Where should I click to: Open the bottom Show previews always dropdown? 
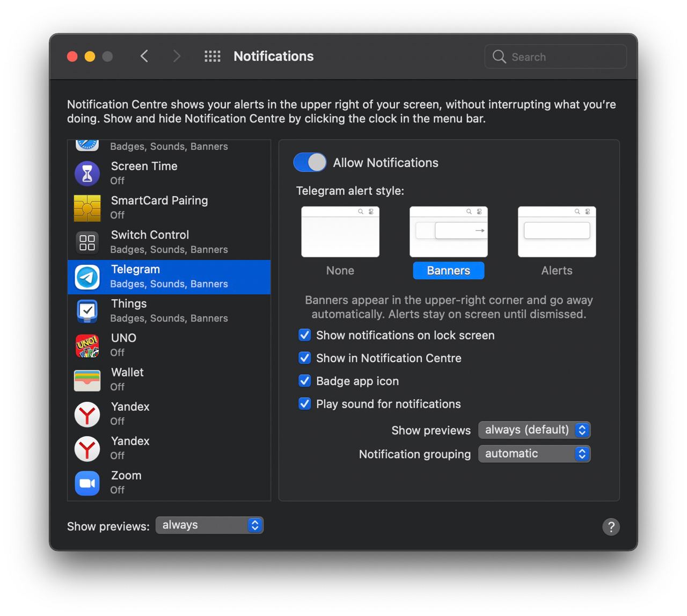click(x=209, y=525)
